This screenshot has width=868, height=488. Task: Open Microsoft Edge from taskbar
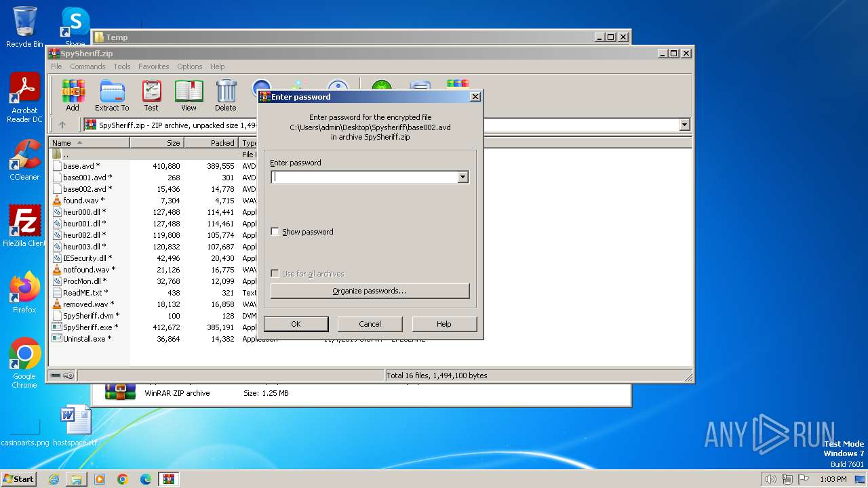pos(146,479)
